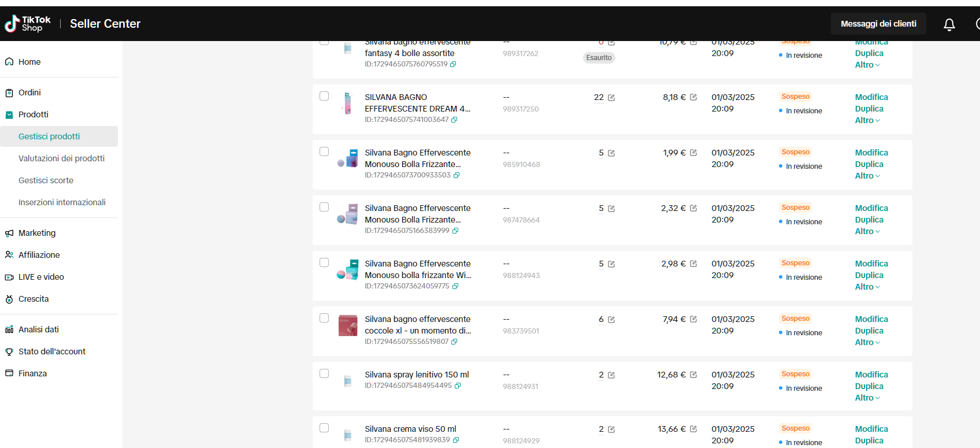Expand Altro menu for DREAM 4 product
This screenshot has height=448, width=980.
click(867, 120)
